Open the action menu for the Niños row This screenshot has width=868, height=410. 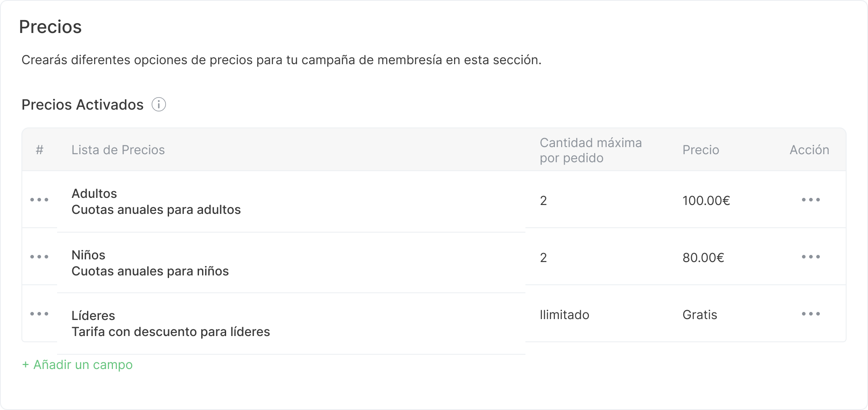(x=811, y=256)
